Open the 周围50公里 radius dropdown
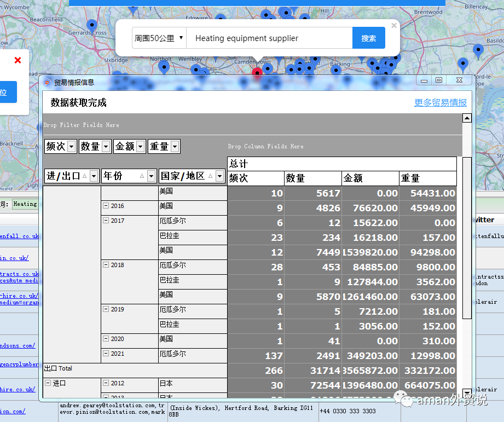This screenshot has height=422, width=504. click(159, 38)
